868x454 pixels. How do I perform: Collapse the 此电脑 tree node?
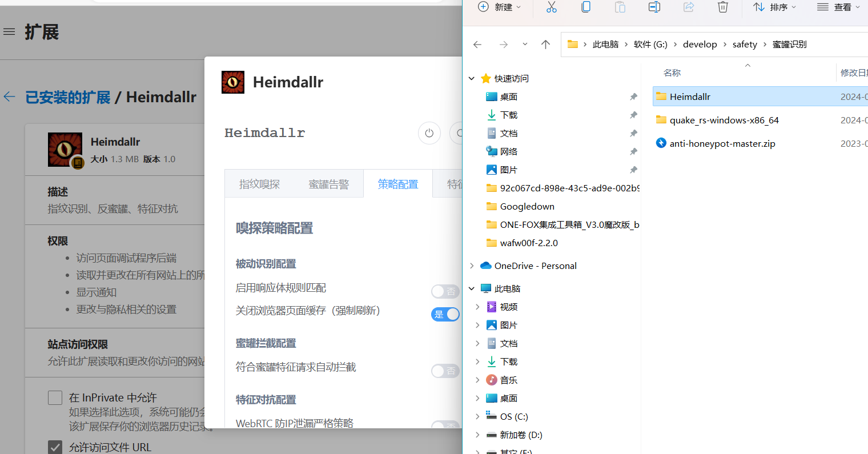pos(472,288)
